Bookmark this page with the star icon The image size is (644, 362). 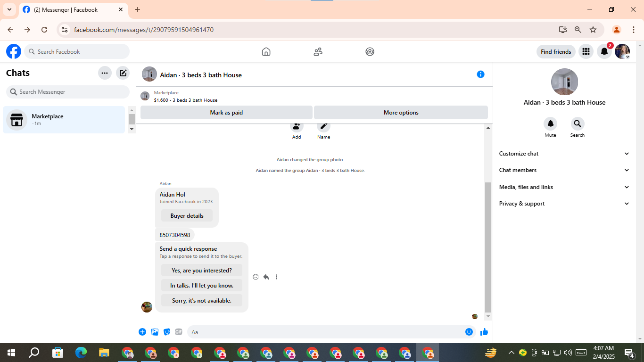pos(593,30)
